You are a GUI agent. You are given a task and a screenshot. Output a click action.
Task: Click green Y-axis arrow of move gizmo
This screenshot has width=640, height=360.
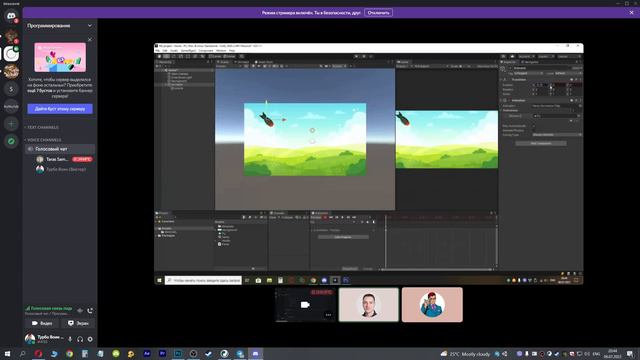pos(266,102)
